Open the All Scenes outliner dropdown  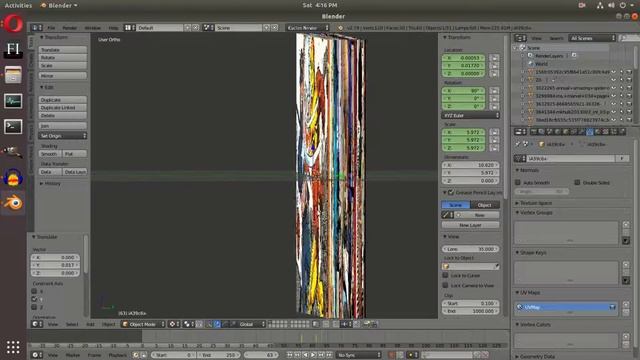(592, 38)
